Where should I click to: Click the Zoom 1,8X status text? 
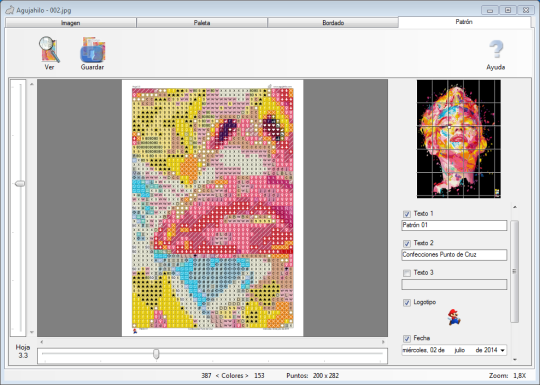coord(508,376)
